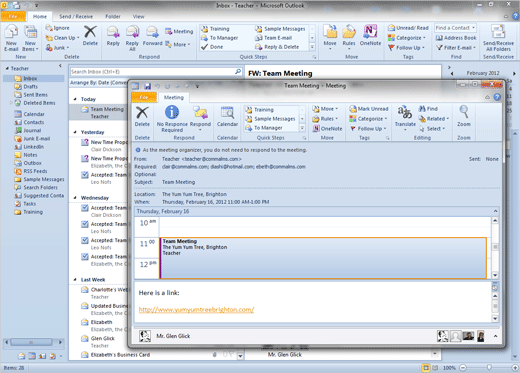This screenshot has height=373, width=520.
Task: Open yumyumtreebrighton.com link
Action: coord(196,310)
